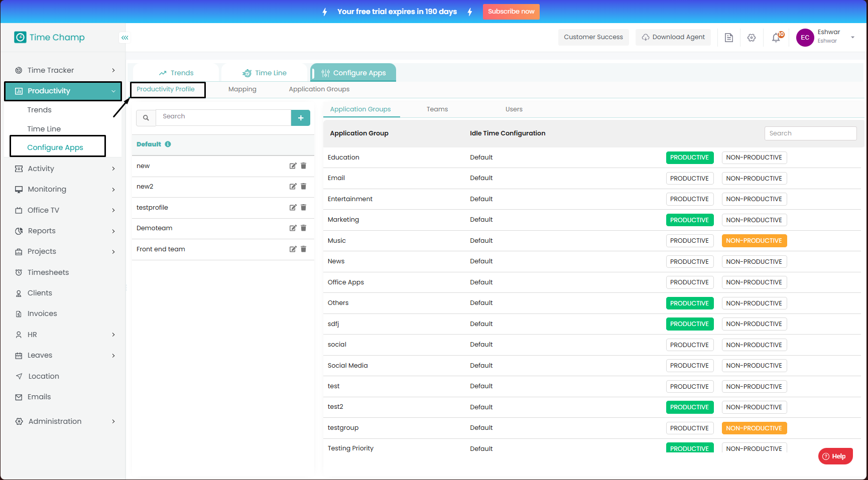The width and height of the screenshot is (868, 480).
Task: Toggle Music group to PRODUCTIVE
Action: tap(689, 241)
